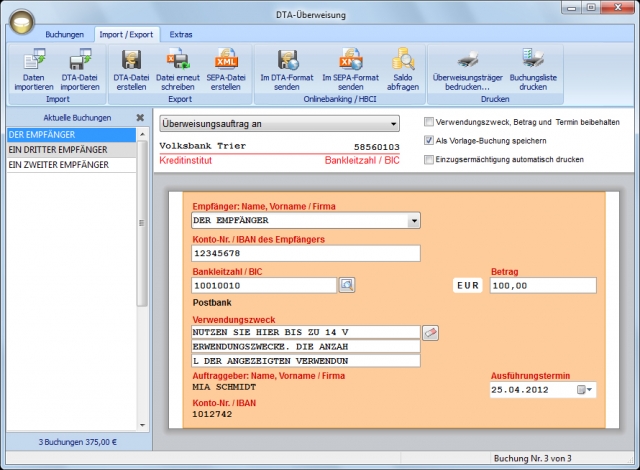
Task: Click the booking list scrollbar thumb
Action: click(142, 223)
